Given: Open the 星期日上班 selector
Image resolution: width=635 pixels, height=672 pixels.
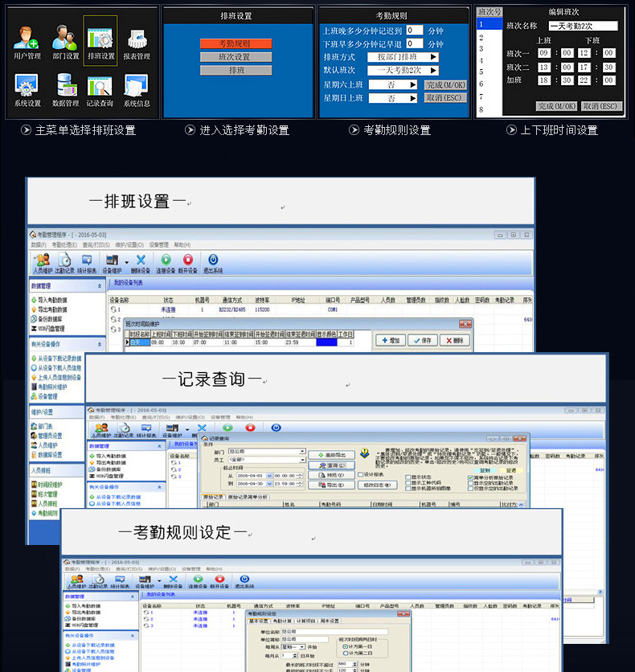Looking at the screenshot, I should click(x=393, y=98).
